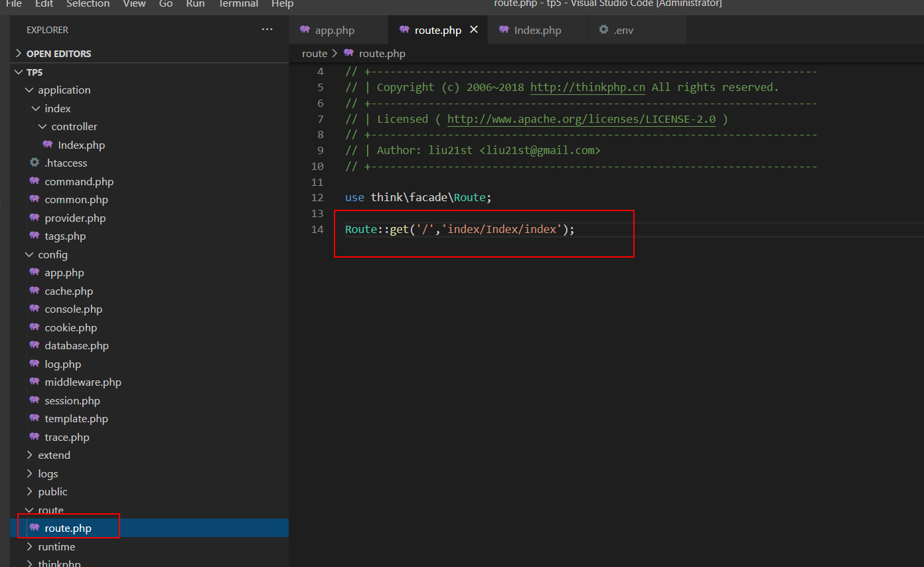Click the 'use think\facade\Route;' line
The height and width of the screenshot is (567, 924).
click(418, 197)
